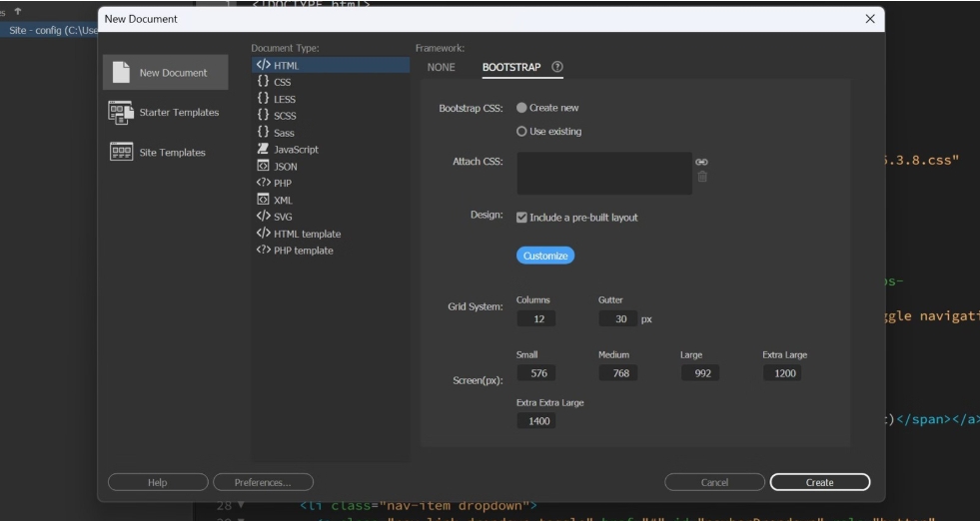
Task: Open Site Templates icon
Action: pyautogui.click(x=121, y=152)
